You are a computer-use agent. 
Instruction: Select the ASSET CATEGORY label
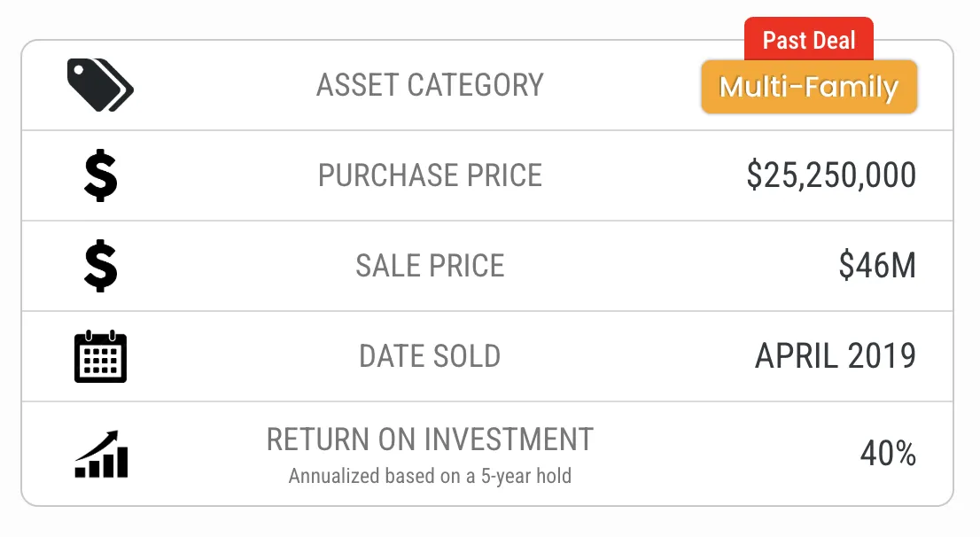[430, 85]
